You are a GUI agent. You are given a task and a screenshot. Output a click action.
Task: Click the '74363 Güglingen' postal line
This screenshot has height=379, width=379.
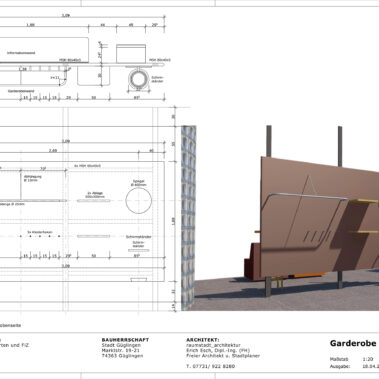pyautogui.click(x=122, y=356)
